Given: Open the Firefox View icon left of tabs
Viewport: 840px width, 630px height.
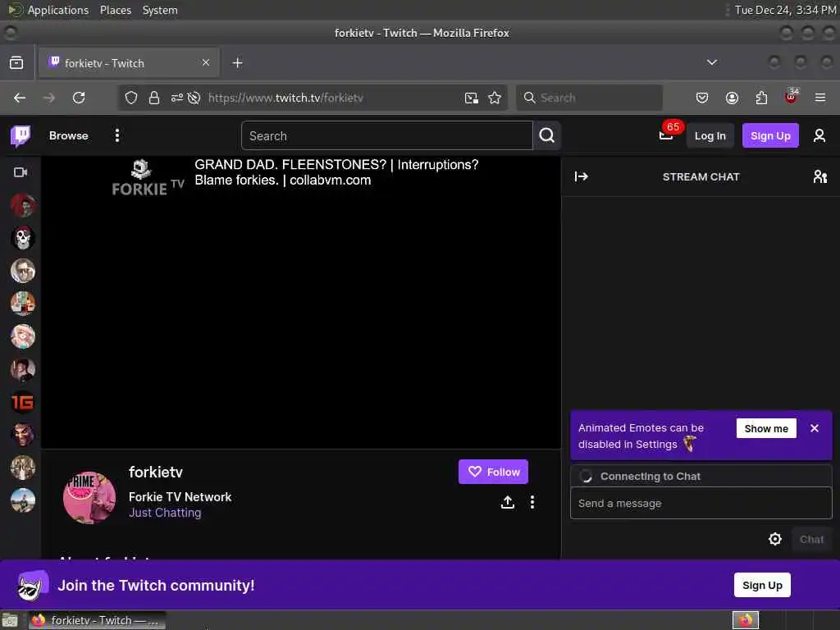Looking at the screenshot, I should pyautogui.click(x=16, y=62).
